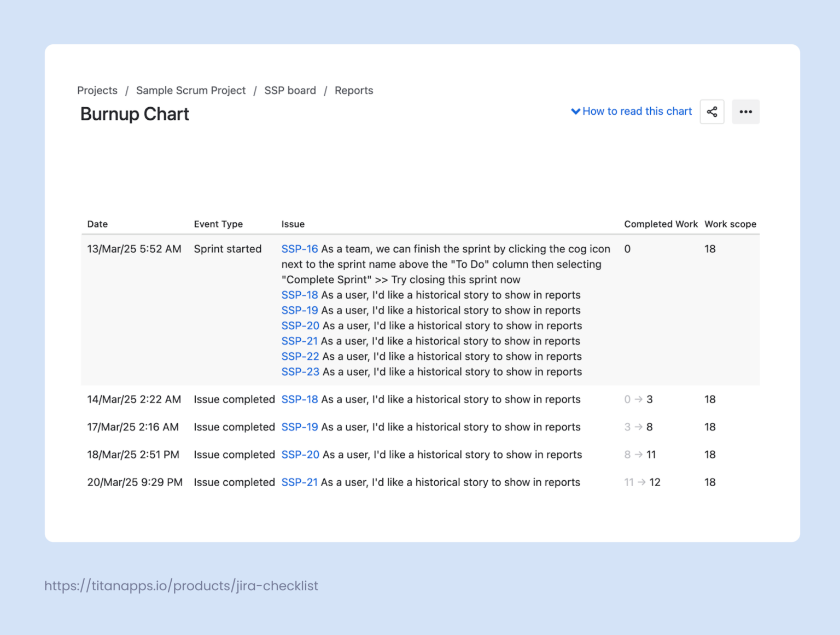Click the "Burnup Chart" page title
Image resolution: width=840 pixels, height=635 pixels.
coord(135,114)
